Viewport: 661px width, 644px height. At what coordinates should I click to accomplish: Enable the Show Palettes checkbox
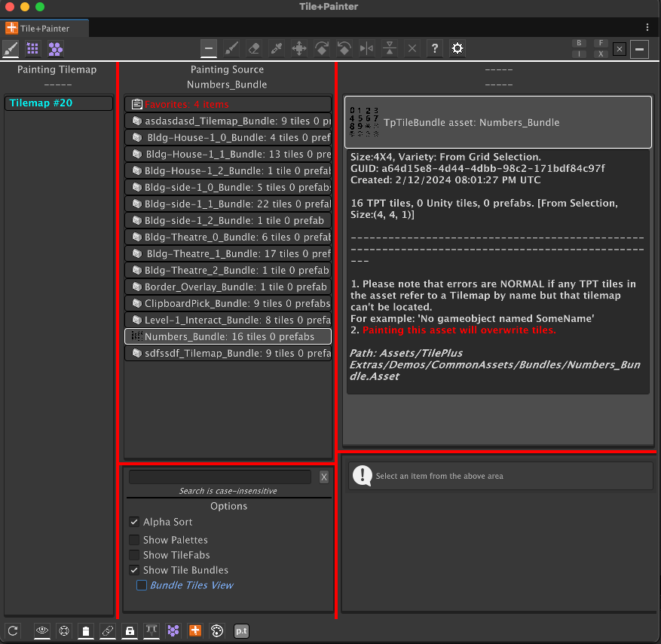pos(134,540)
